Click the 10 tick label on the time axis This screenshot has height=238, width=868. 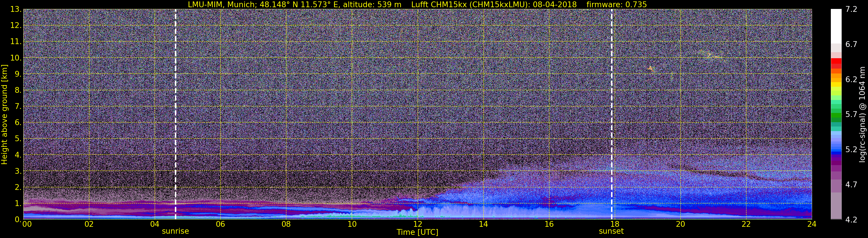tap(352, 224)
